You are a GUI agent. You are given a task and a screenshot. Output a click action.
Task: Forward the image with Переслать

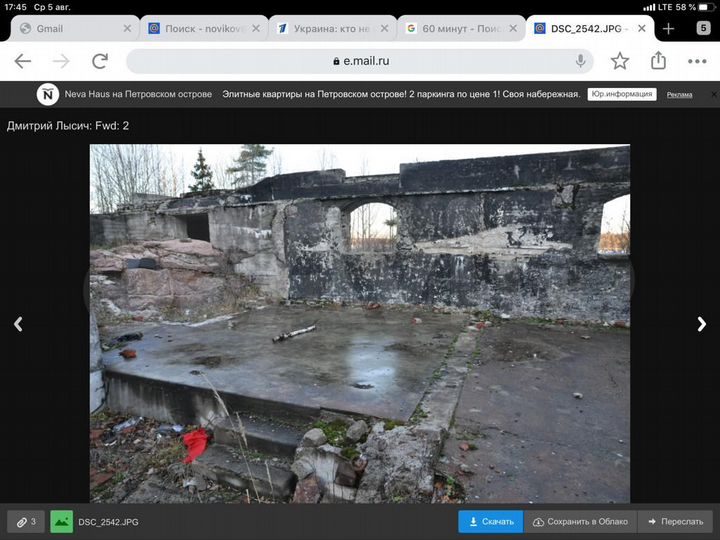click(x=675, y=522)
